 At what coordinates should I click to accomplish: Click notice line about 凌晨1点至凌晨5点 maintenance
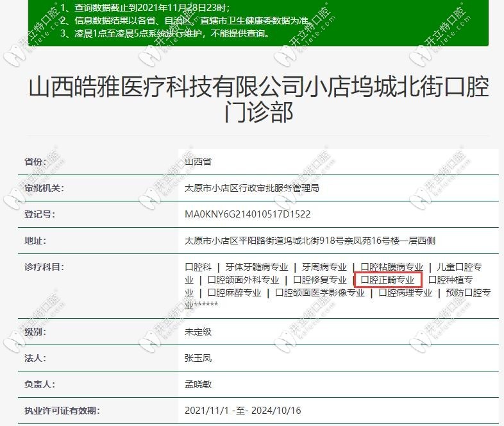coord(165,33)
